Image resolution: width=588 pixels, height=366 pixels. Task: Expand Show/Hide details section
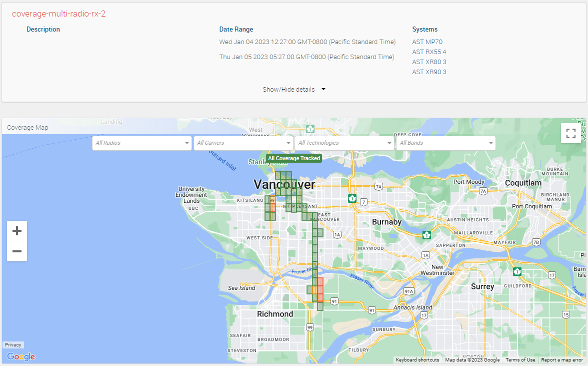click(x=294, y=90)
